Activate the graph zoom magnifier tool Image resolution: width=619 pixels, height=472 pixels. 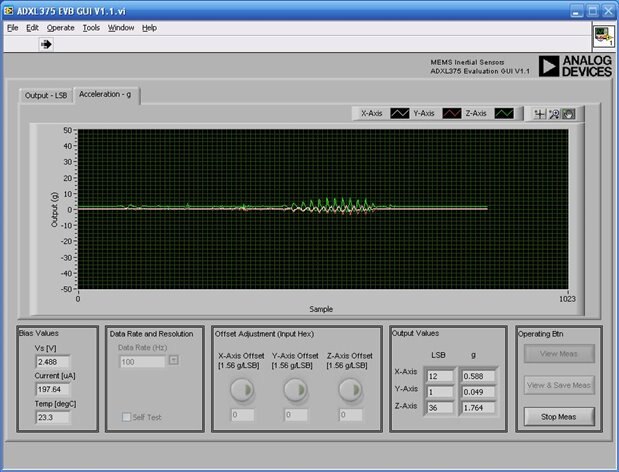[554, 114]
